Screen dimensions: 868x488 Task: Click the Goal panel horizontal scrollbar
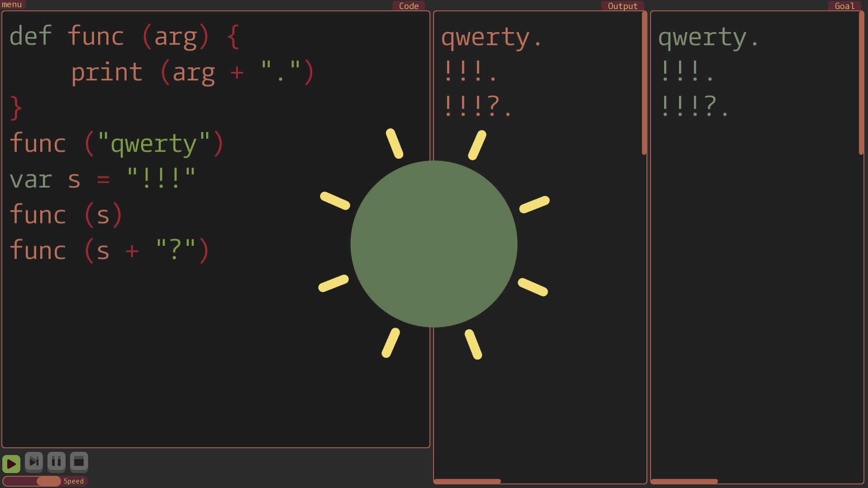tap(684, 481)
